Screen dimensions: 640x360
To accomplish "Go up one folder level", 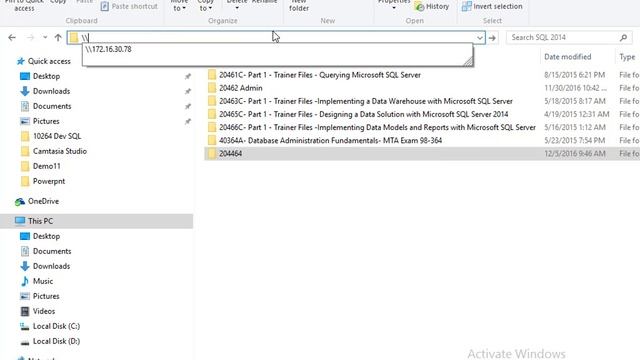I will [x=58, y=38].
